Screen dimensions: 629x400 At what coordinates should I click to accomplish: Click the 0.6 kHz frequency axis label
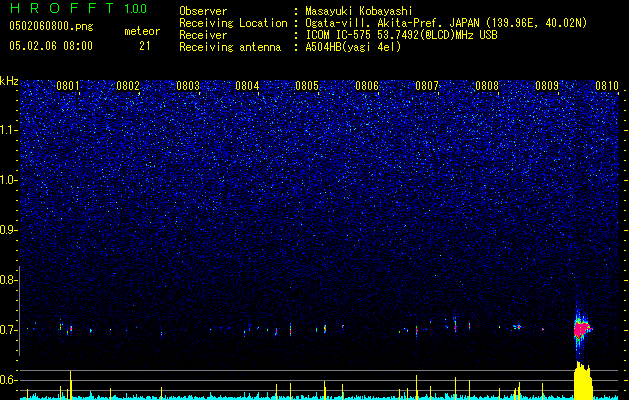point(8,380)
